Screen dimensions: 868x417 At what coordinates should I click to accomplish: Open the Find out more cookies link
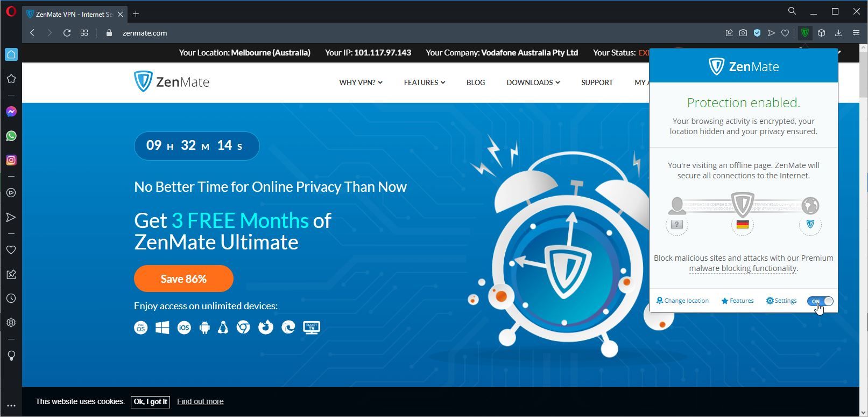click(x=200, y=401)
